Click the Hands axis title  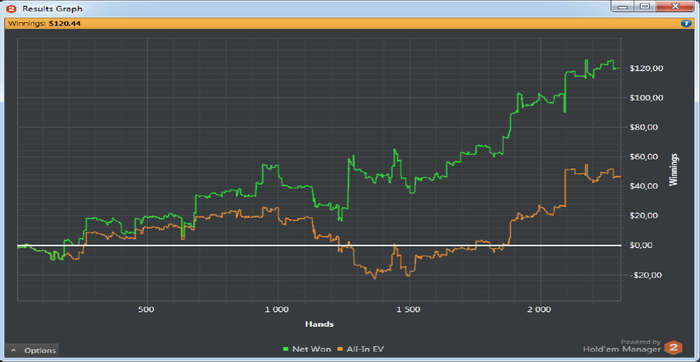click(319, 324)
